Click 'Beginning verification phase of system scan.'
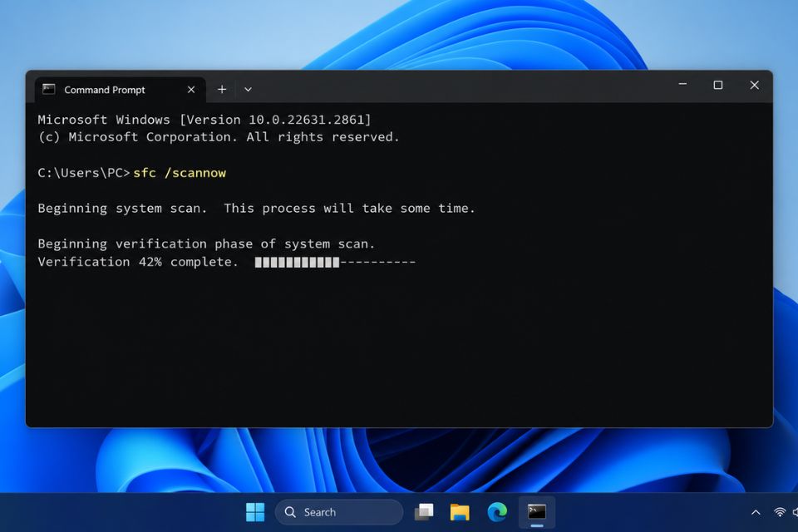 pos(206,244)
